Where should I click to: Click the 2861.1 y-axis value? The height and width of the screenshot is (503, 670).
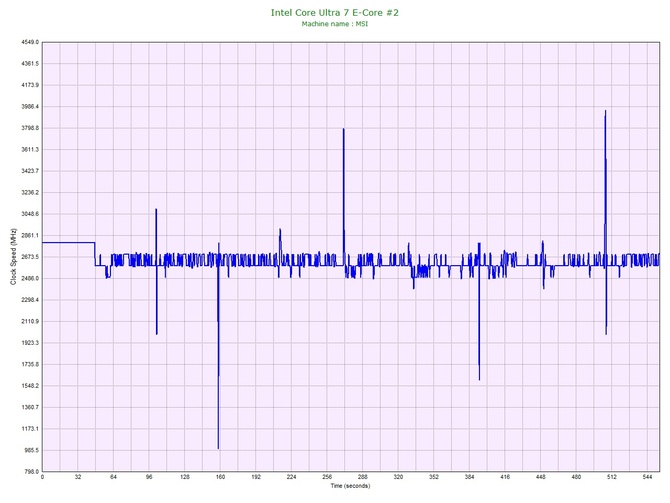coord(30,235)
